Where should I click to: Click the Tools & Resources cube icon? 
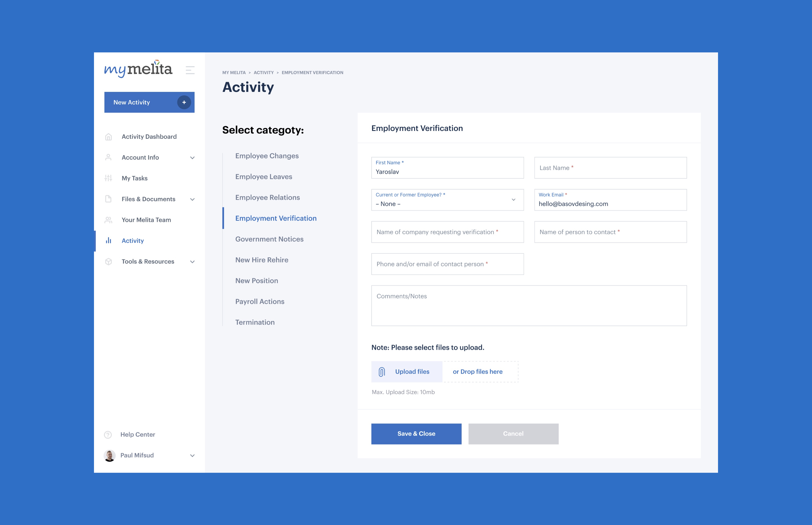point(108,262)
